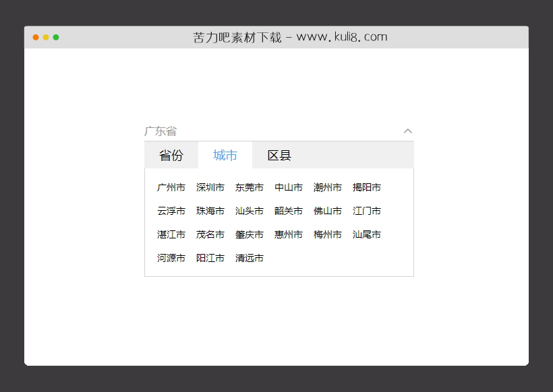Switch to the 省份 tab
Screen dimensions: 553x392
coord(171,155)
